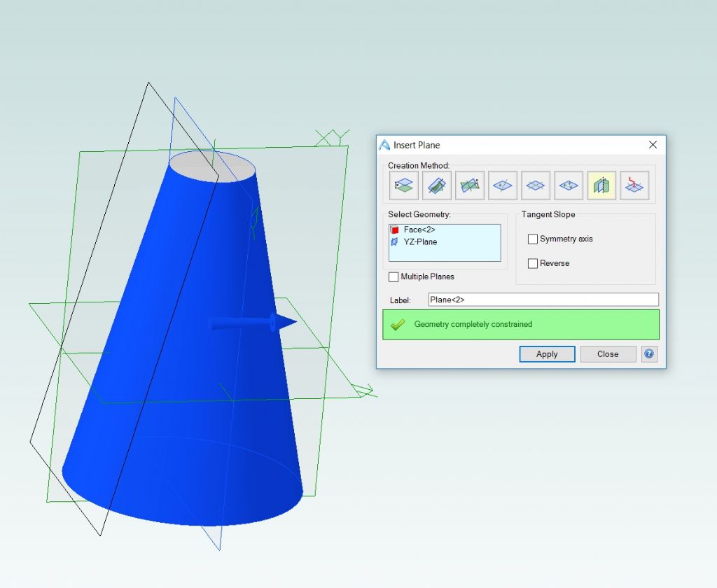Image resolution: width=717 pixels, height=588 pixels.
Task: Select the three points plane method
Action: (569, 185)
